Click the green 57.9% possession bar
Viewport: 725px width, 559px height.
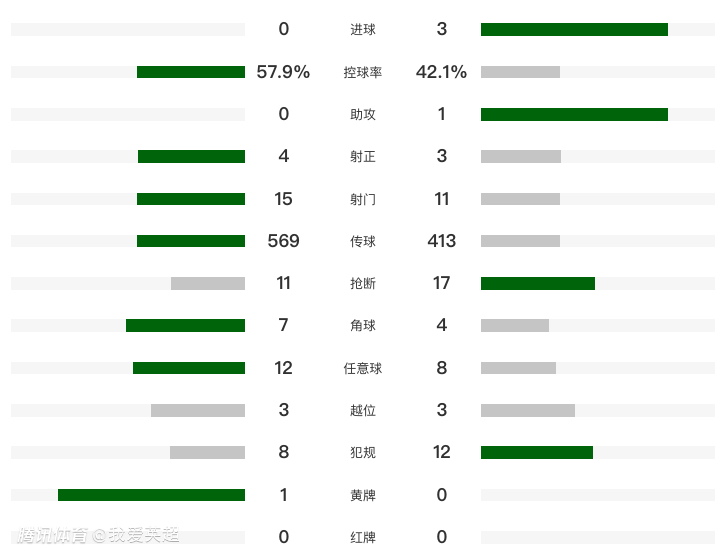(191, 72)
